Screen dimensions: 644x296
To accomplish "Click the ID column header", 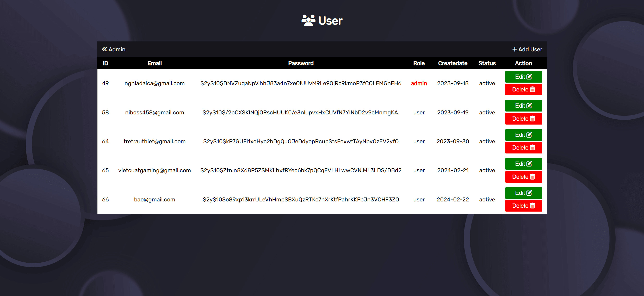I will 105,63.
